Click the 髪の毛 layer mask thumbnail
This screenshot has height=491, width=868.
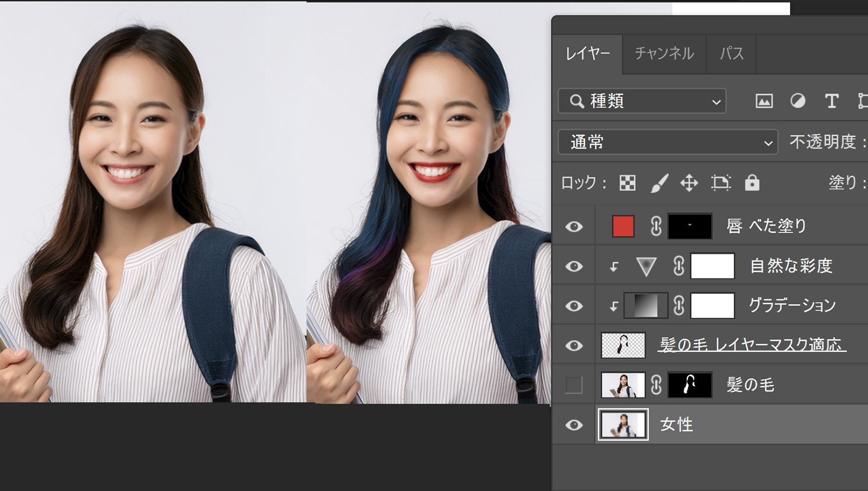[690, 385]
